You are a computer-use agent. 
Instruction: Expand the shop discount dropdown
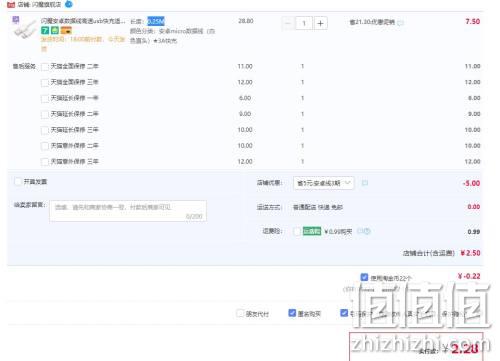pyautogui.click(x=323, y=183)
